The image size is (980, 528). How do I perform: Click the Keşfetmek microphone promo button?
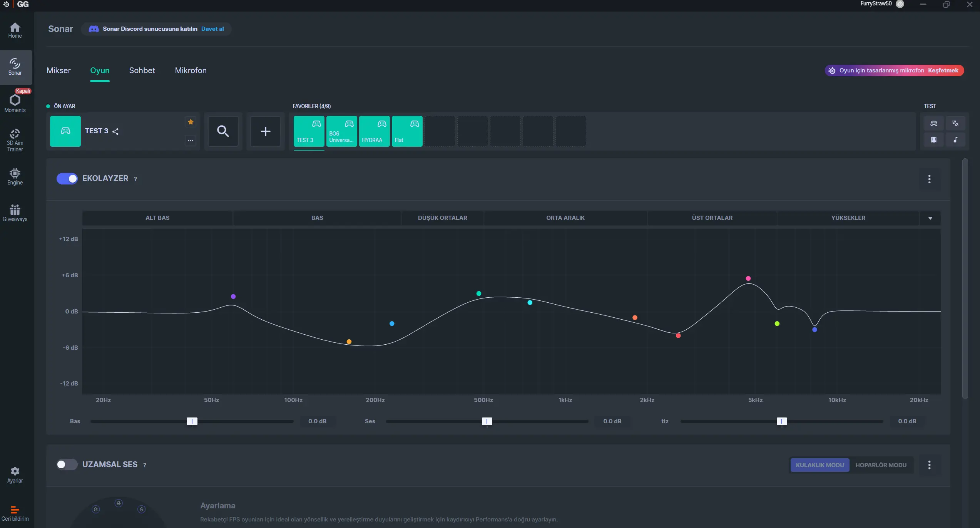coord(943,70)
